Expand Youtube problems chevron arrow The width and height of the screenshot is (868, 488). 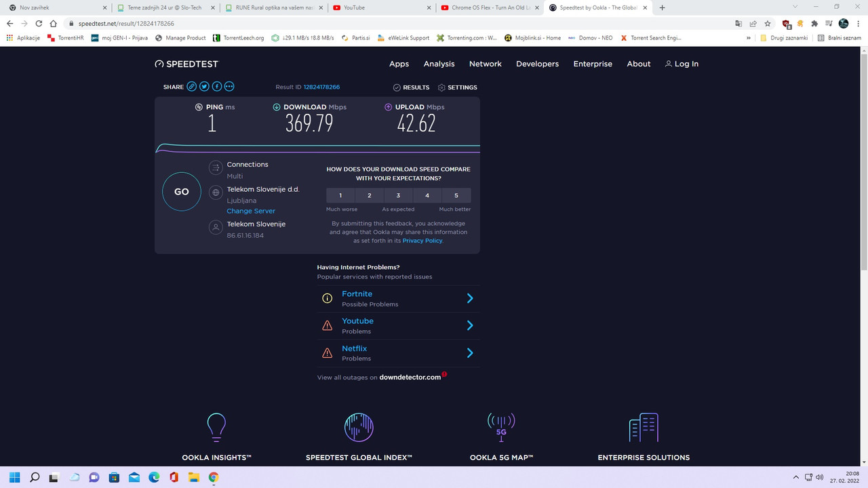click(470, 325)
